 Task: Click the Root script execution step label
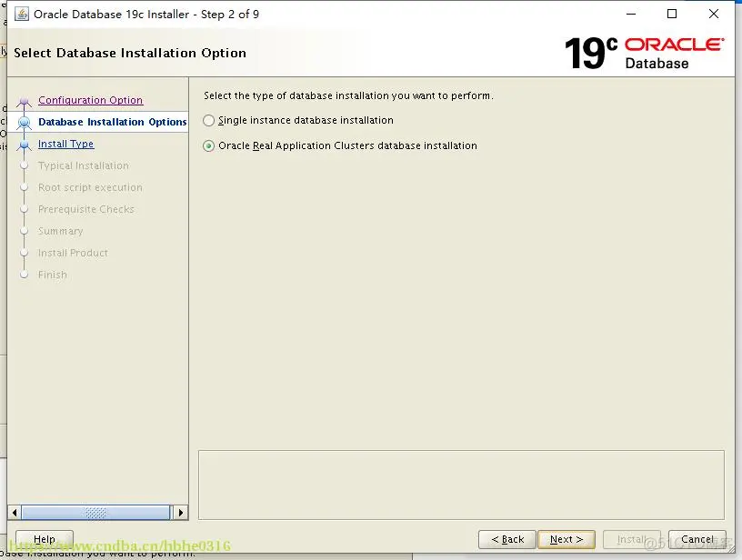point(90,187)
